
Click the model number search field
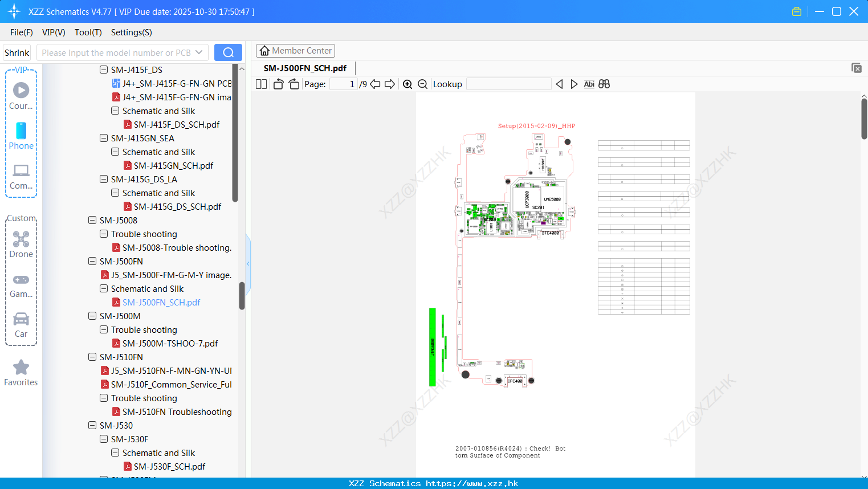point(116,52)
